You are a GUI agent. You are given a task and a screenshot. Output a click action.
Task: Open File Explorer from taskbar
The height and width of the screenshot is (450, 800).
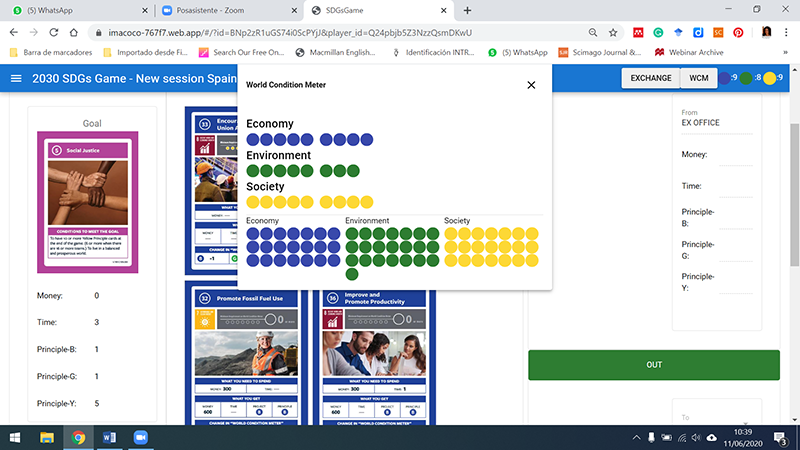pos(47,438)
